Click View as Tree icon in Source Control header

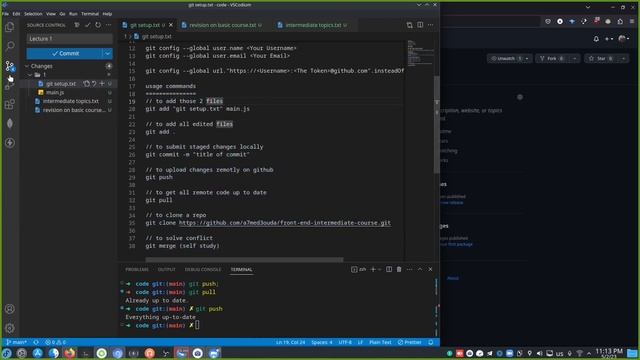[x=77, y=25]
